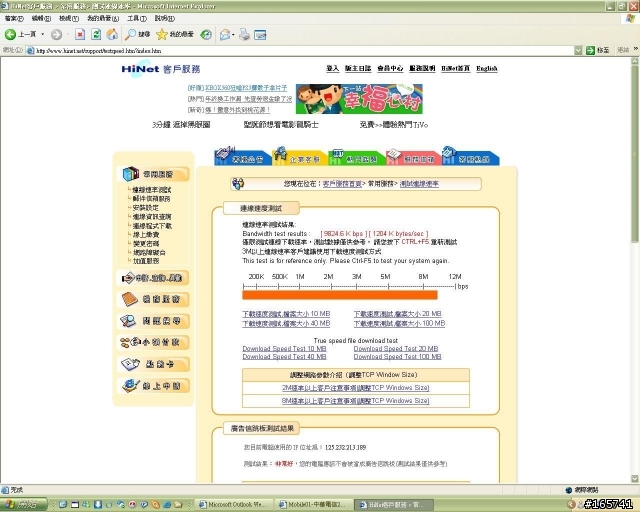Click the HiNet 客戶服務 logo

tap(161, 69)
